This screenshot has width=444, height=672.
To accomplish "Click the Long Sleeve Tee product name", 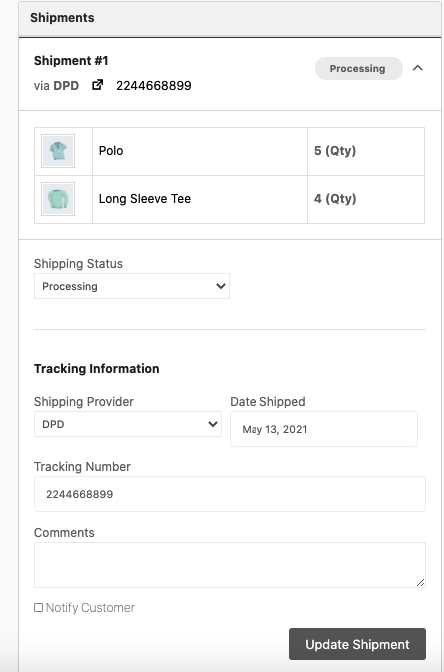I will point(145,199).
